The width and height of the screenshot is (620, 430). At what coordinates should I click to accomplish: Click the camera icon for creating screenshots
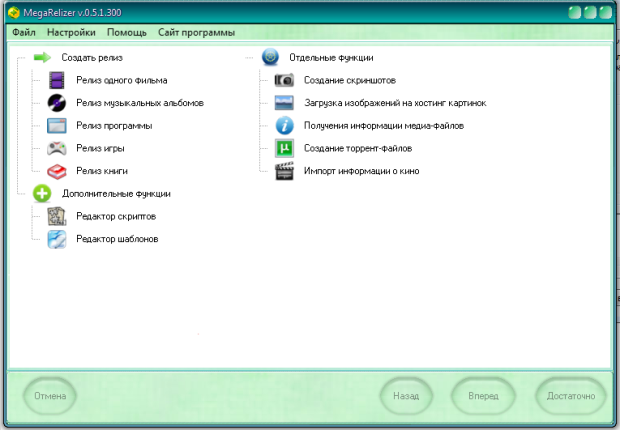point(285,80)
